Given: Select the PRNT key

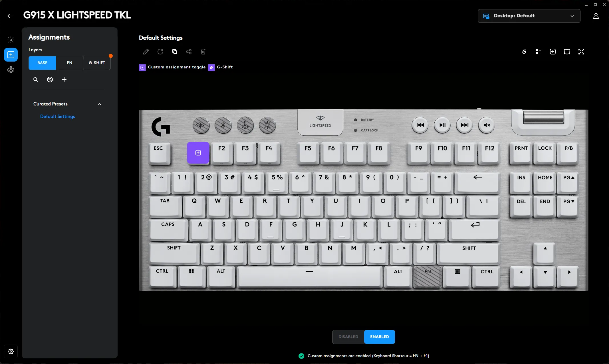Looking at the screenshot, I should click(x=521, y=153).
